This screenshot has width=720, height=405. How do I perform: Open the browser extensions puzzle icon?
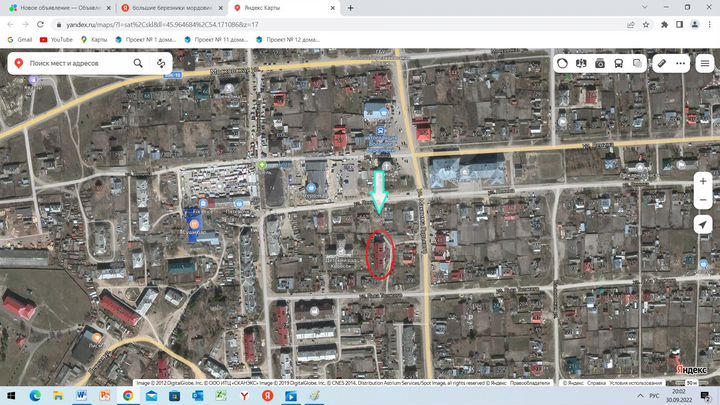(x=664, y=25)
